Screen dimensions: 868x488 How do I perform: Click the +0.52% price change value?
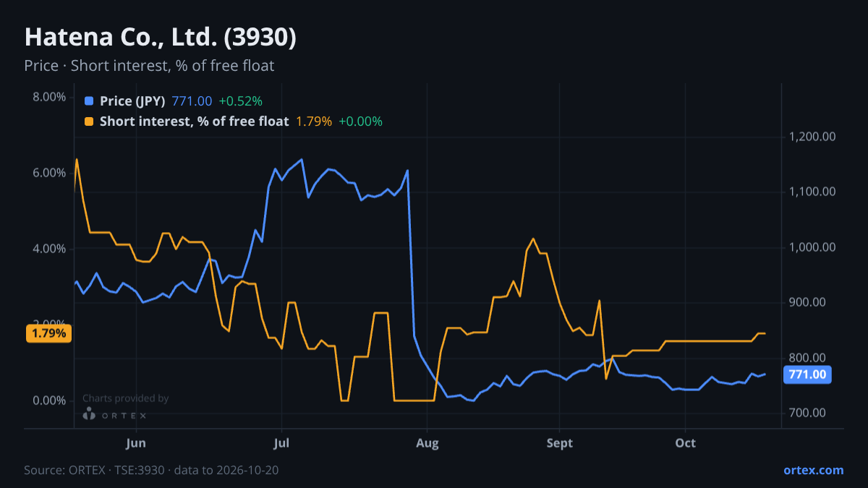click(241, 101)
